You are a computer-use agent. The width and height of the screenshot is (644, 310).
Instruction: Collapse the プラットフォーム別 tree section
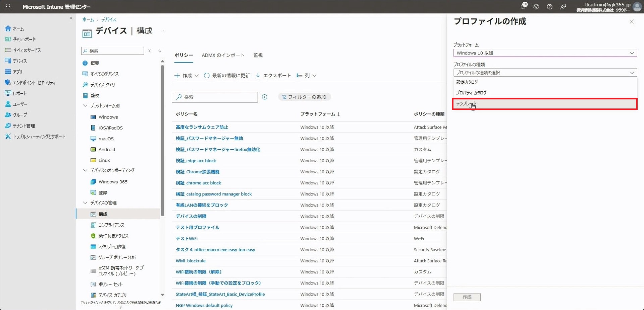[85, 105]
